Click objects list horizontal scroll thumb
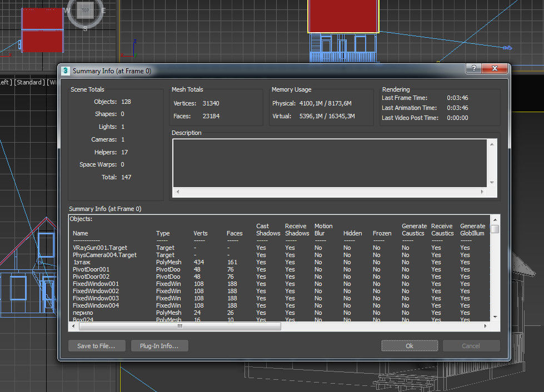 click(x=179, y=326)
